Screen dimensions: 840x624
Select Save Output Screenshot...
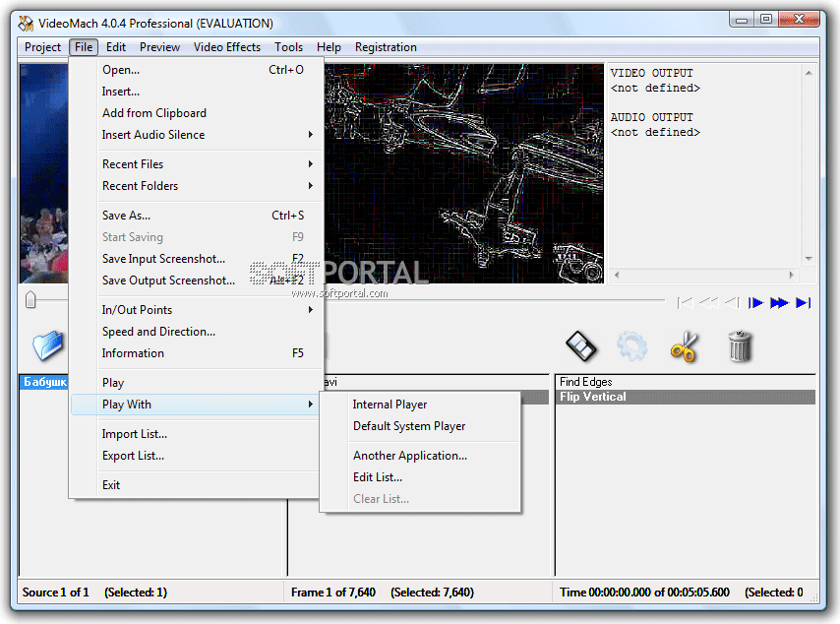pyautogui.click(x=197, y=281)
